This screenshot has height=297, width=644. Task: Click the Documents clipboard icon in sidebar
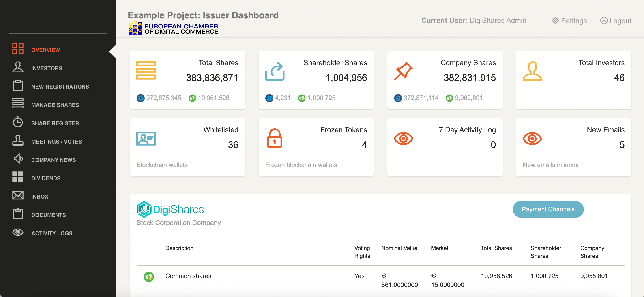(x=18, y=214)
